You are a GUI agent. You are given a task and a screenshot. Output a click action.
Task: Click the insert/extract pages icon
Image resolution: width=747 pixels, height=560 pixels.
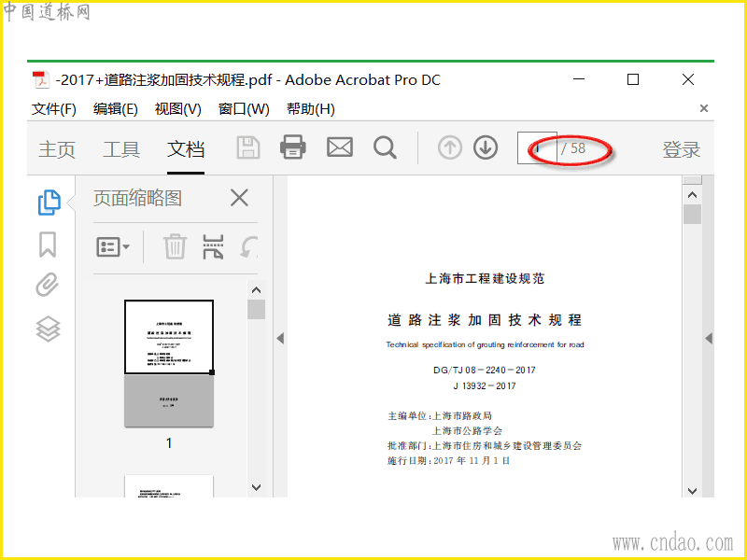click(213, 246)
